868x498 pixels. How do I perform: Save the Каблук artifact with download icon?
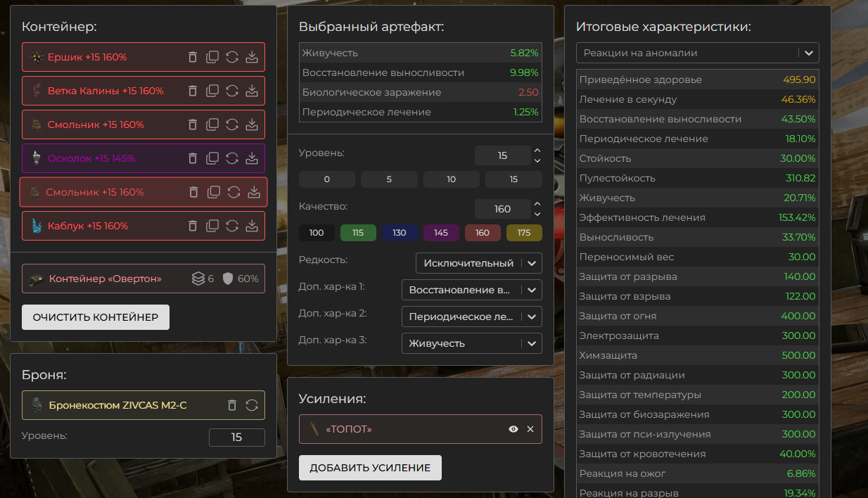(x=252, y=226)
